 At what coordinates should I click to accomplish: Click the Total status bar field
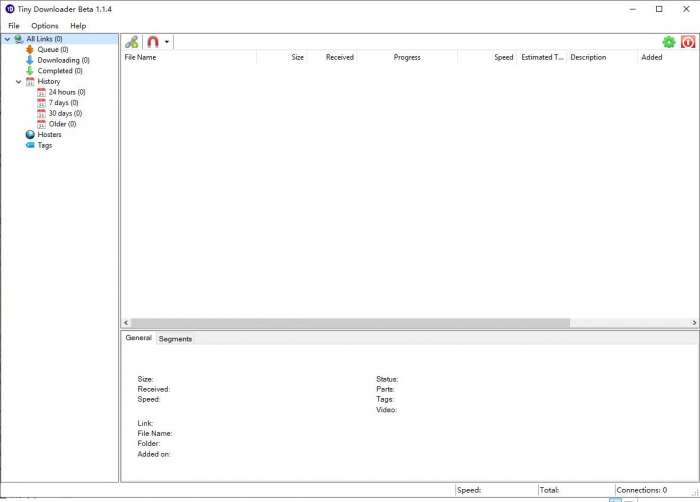576,490
